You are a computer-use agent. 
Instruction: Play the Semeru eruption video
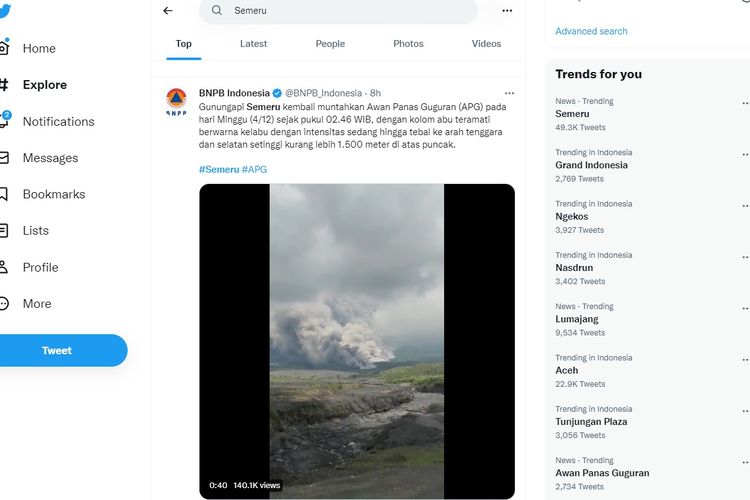(x=357, y=341)
